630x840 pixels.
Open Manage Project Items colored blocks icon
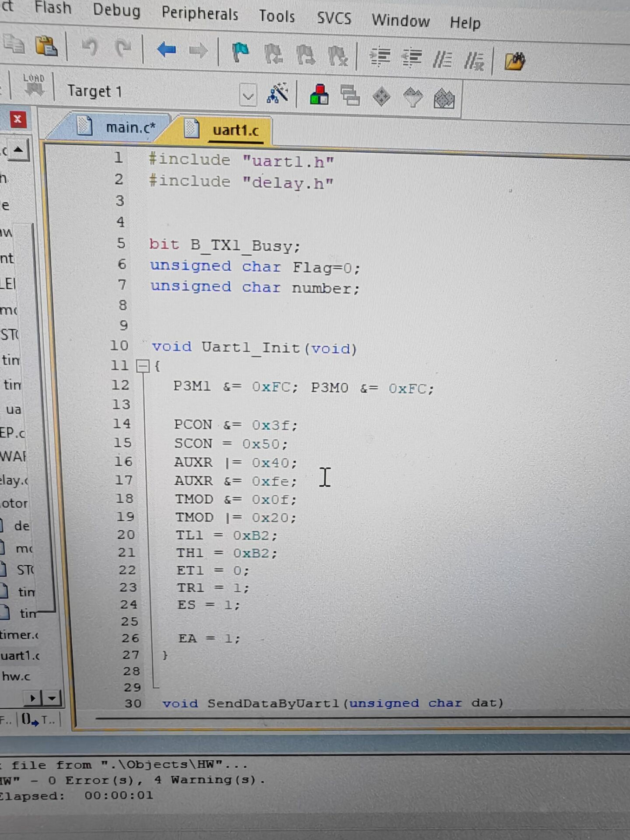pos(319,95)
